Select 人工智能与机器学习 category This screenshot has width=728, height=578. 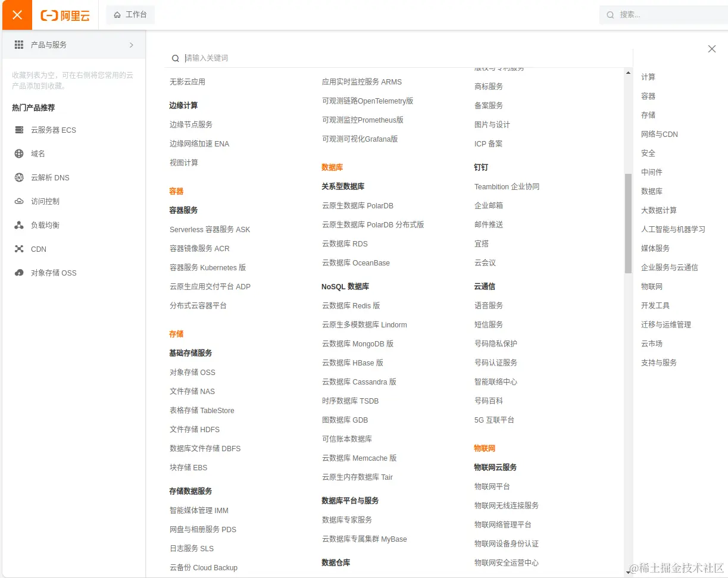coord(673,229)
